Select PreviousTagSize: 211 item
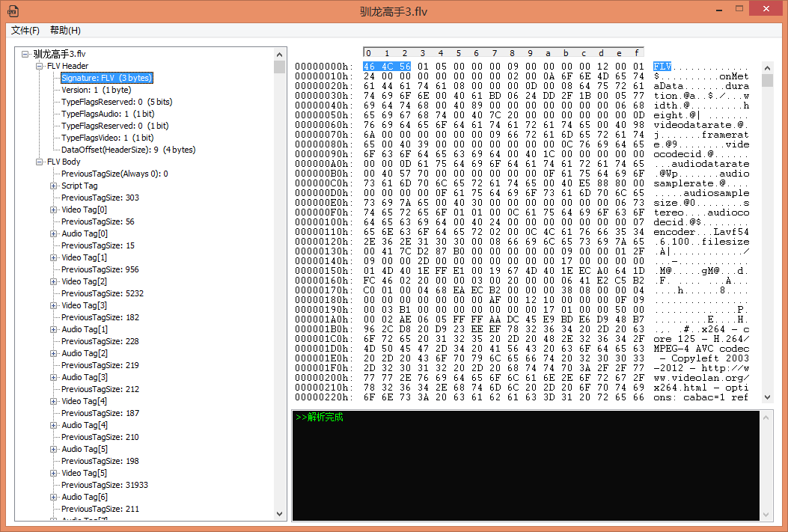 100,509
